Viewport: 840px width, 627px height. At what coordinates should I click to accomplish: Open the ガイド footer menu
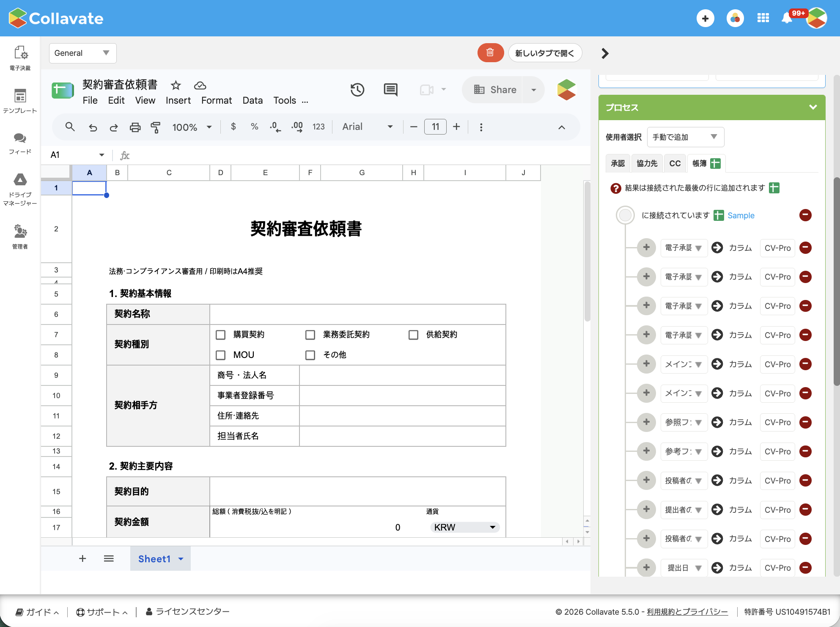click(x=37, y=612)
